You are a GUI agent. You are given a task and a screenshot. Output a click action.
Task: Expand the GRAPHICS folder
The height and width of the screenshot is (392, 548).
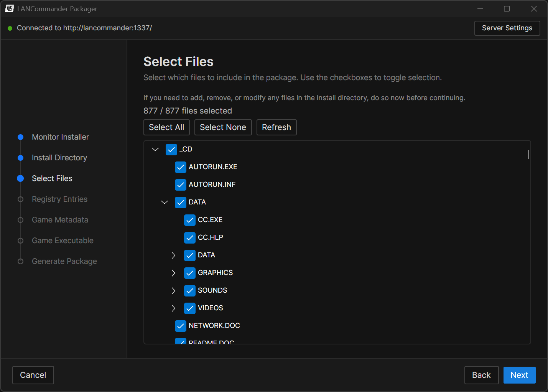point(173,273)
